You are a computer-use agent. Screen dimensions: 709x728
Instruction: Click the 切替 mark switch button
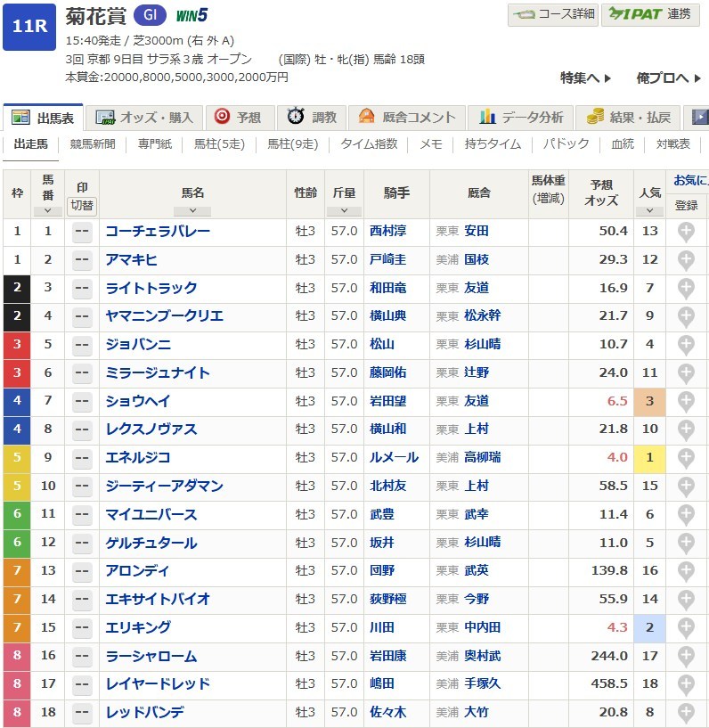82,205
